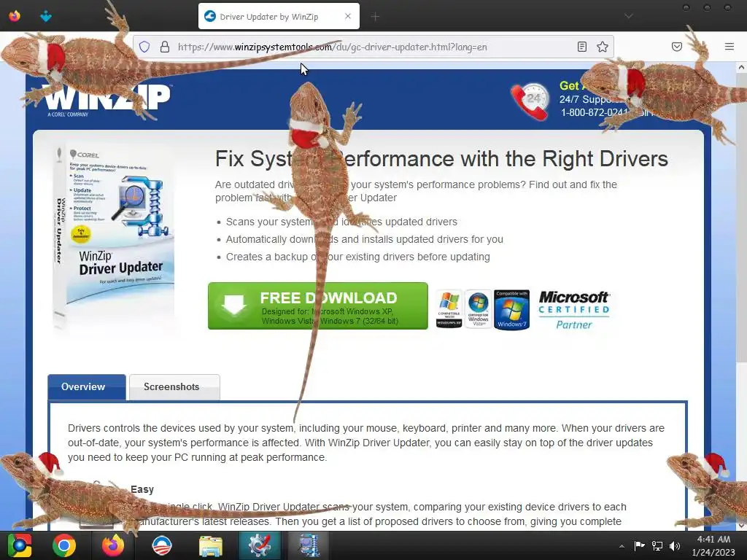Viewport: 747px width, 560px height.
Task: Click the scrollbar up arrow
Action: tap(741, 68)
